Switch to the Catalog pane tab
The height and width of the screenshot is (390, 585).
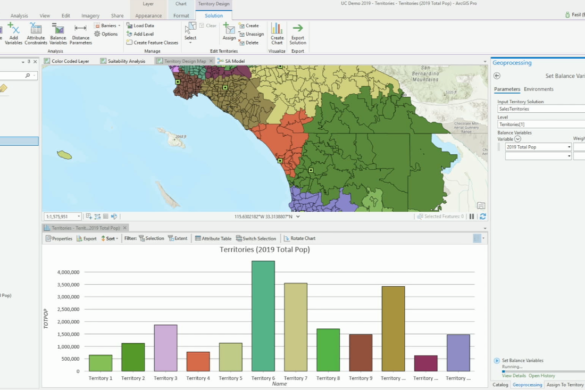click(500, 385)
